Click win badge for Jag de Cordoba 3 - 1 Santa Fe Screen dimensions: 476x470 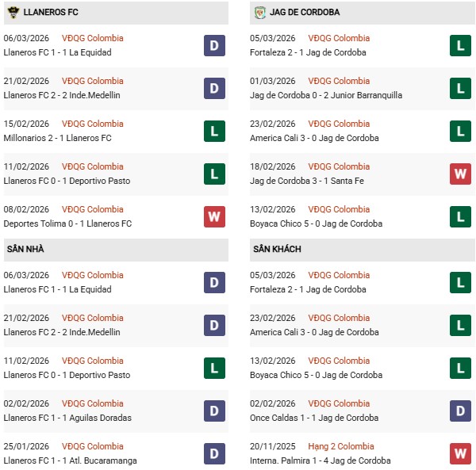pos(461,174)
